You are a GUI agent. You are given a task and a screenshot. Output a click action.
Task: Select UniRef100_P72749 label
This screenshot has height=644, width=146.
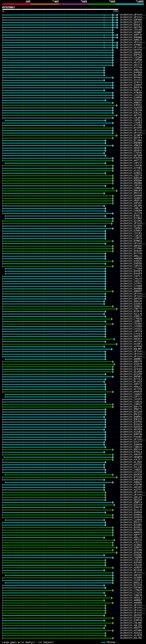131,67
